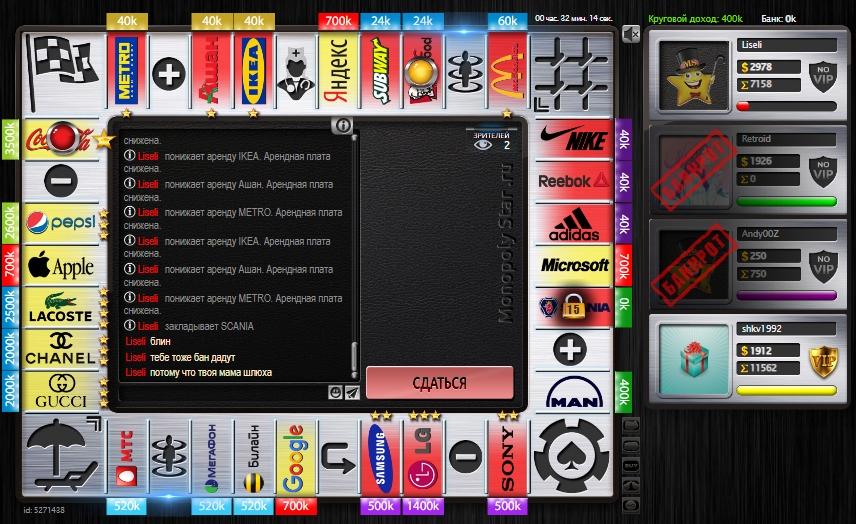Image resolution: width=856 pixels, height=524 pixels.
Task: Send chat message with paper plane icon
Action: (352, 393)
